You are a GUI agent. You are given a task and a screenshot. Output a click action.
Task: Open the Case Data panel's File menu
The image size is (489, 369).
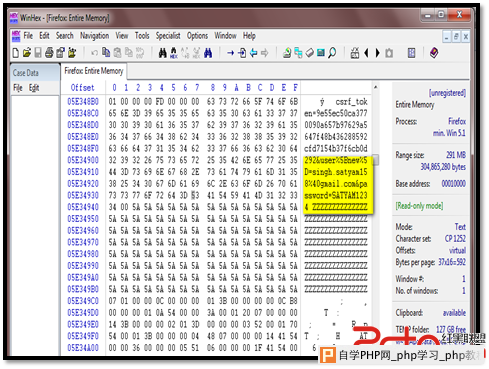pyautogui.click(x=18, y=88)
